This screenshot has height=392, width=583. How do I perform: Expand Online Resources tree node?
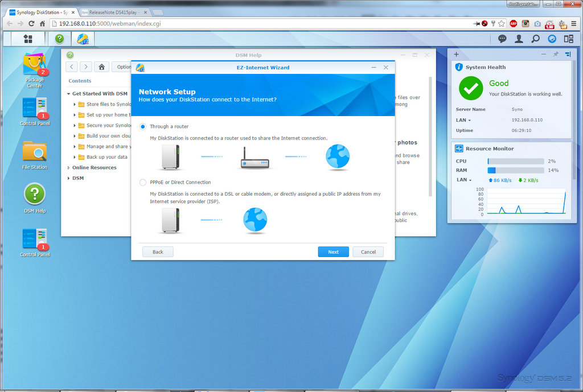68,168
